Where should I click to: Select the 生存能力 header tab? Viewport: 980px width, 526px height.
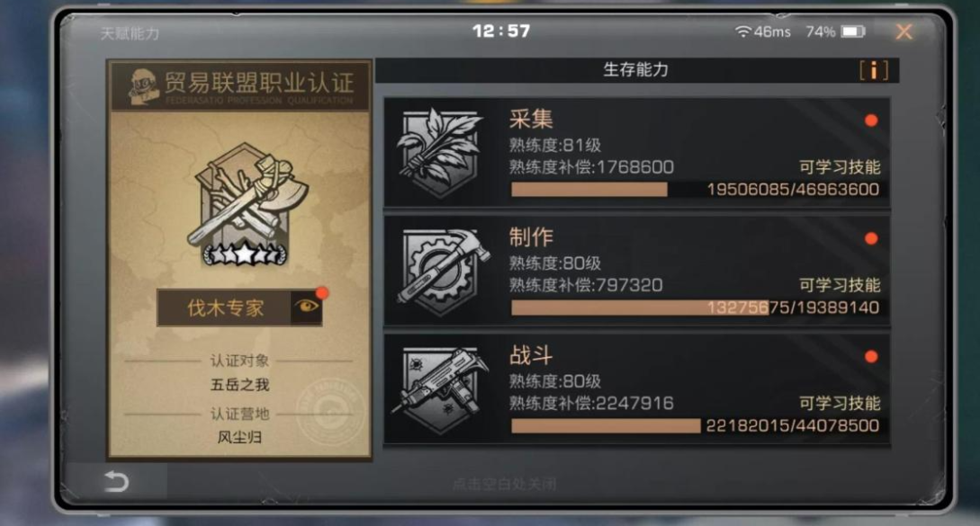(636, 70)
